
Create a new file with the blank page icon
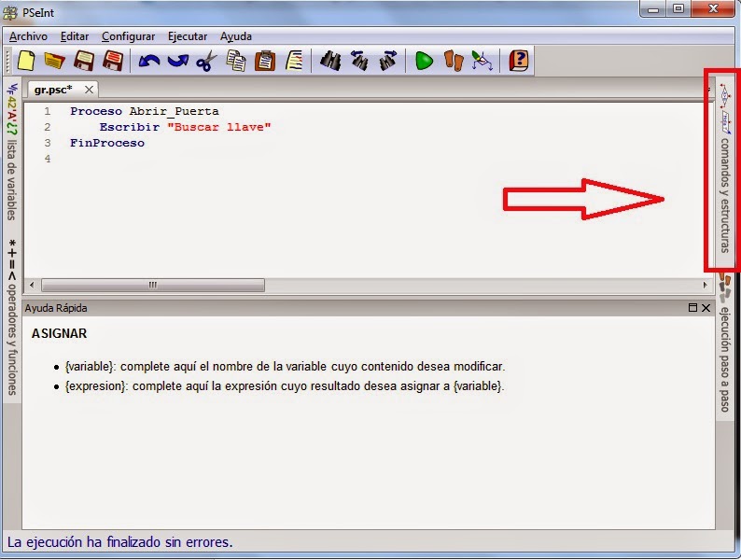[x=26, y=61]
